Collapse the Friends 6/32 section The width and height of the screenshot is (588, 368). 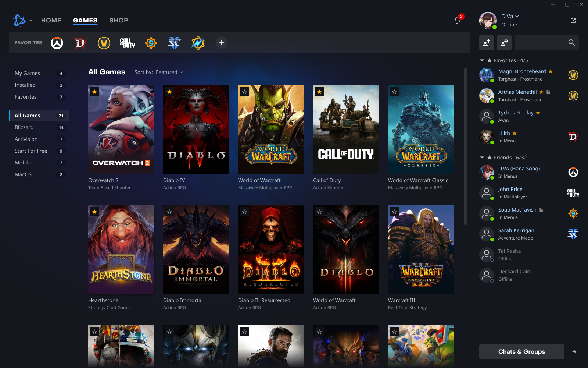pyautogui.click(x=483, y=157)
